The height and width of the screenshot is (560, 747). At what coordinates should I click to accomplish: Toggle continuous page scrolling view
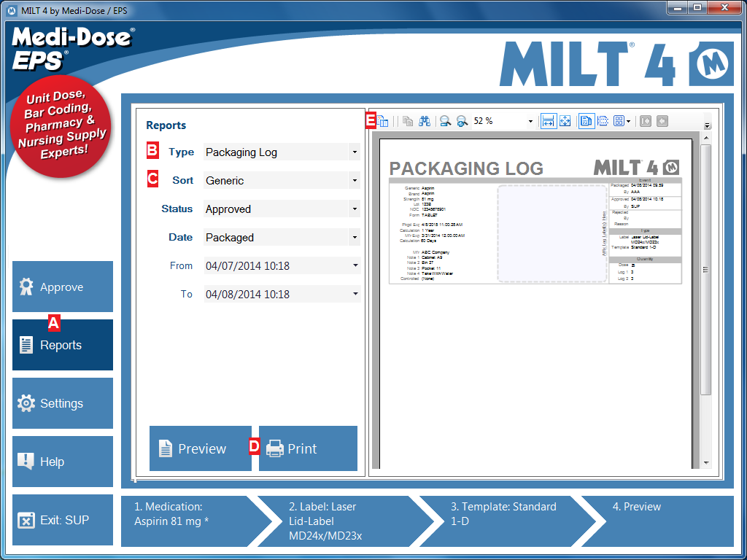(603, 122)
